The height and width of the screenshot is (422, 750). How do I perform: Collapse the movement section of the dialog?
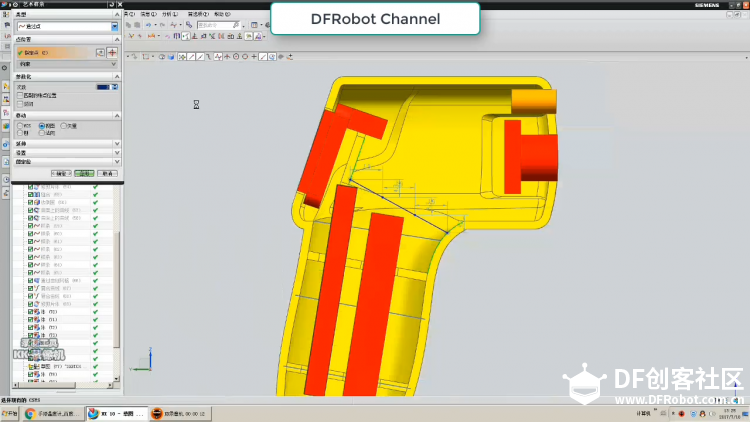tap(117, 115)
